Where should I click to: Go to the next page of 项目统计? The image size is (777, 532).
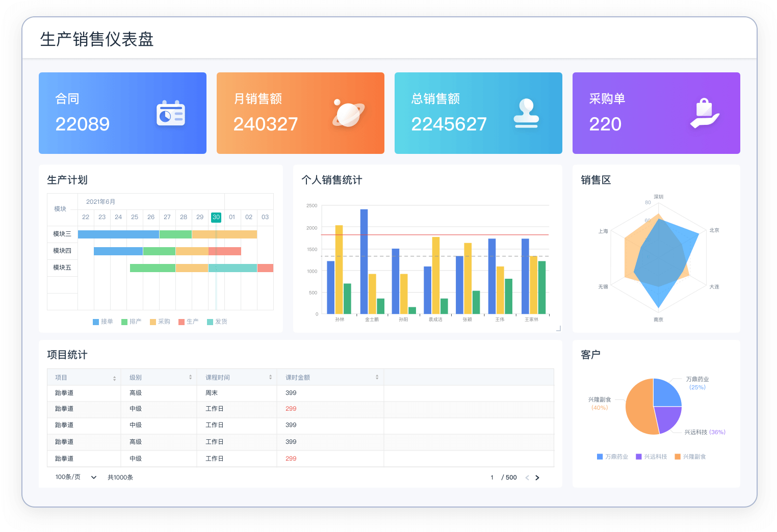click(537, 477)
